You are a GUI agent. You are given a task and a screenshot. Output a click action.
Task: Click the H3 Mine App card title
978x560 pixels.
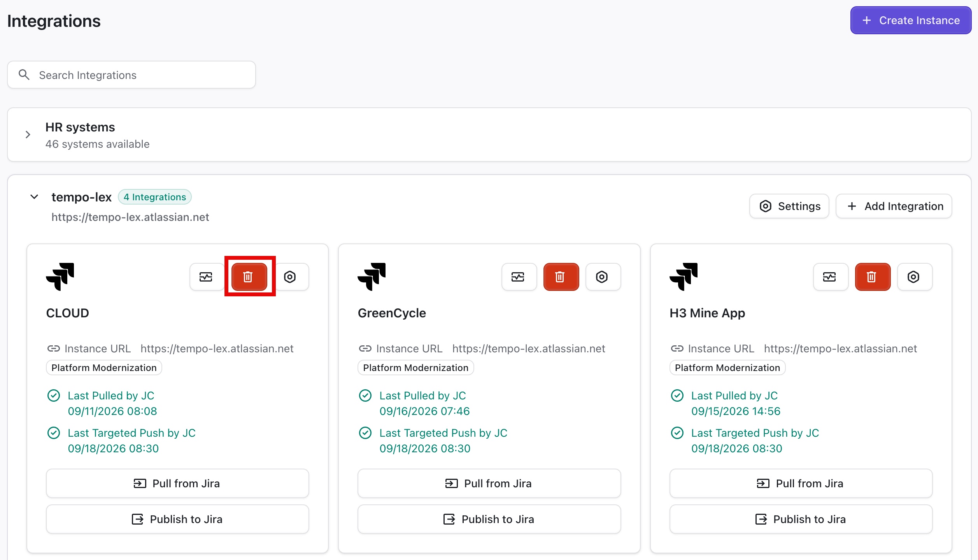coord(707,313)
